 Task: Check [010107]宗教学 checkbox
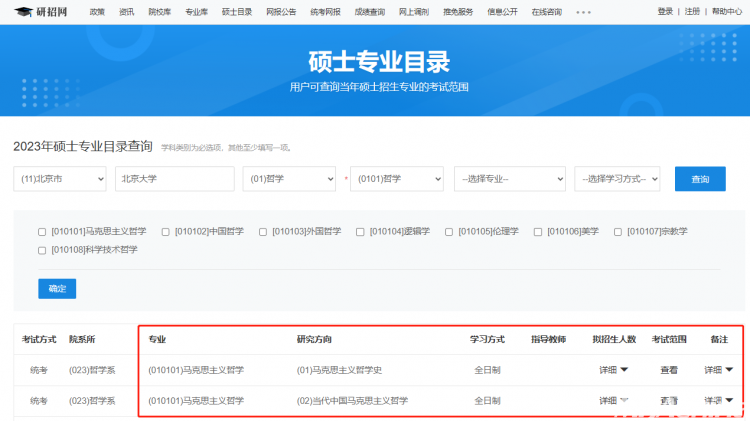[x=618, y=232]
